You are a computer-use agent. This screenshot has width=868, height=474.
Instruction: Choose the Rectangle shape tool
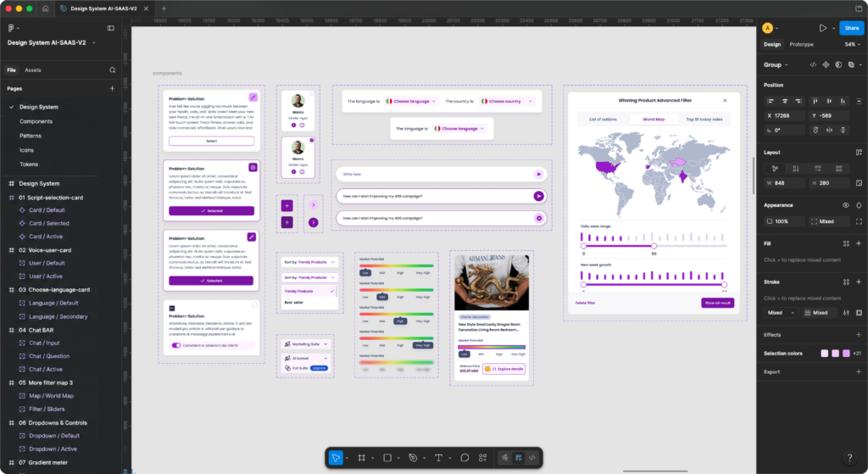387,458
